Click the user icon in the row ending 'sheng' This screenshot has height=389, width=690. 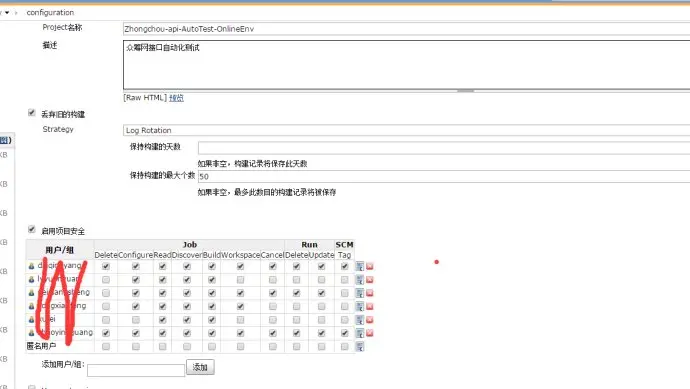(31, 293)
